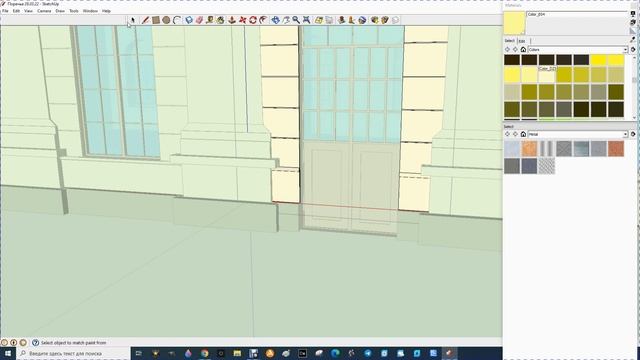Viewport: 640px width, 360px height.
Task: Switch to the Edit tab in Materials
Action: point(522,41)
